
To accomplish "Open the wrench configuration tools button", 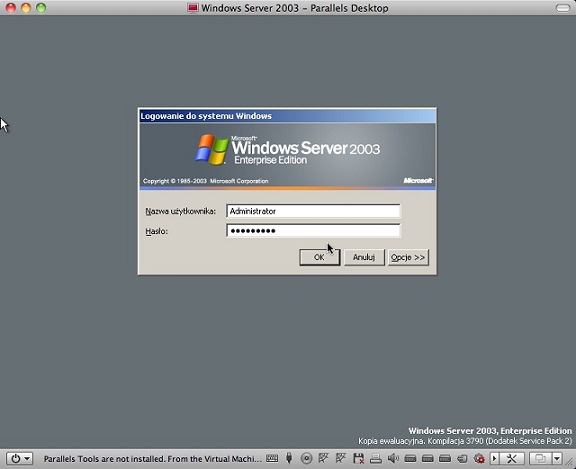I will [512, 458].
